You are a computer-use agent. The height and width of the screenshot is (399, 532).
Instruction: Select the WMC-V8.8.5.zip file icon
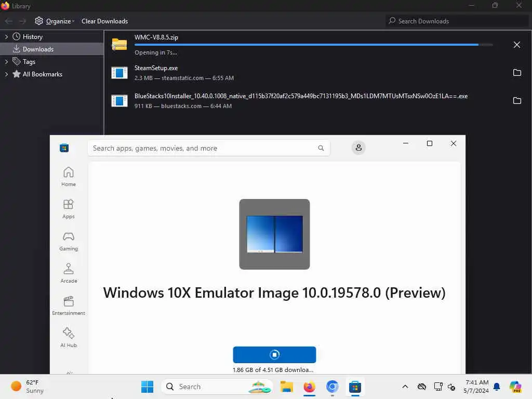[119, 45]
